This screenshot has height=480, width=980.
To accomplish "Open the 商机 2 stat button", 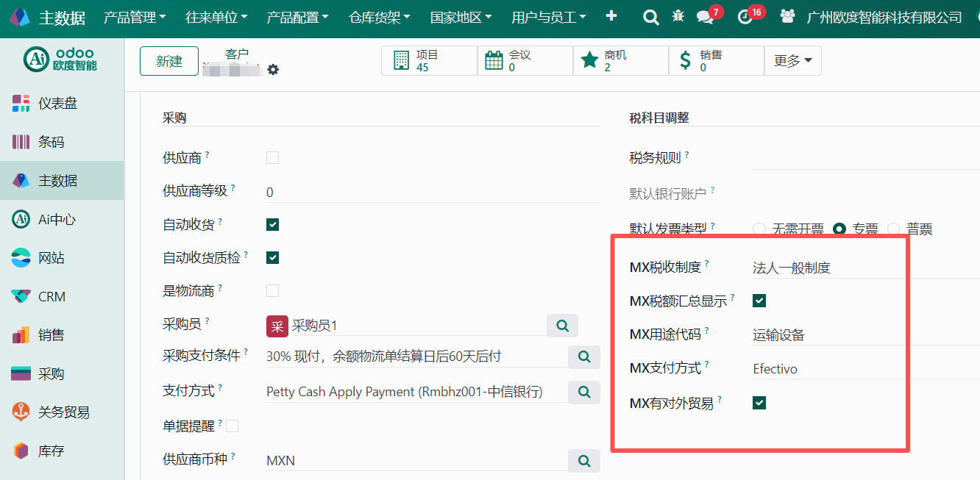I will click(620, 61).
